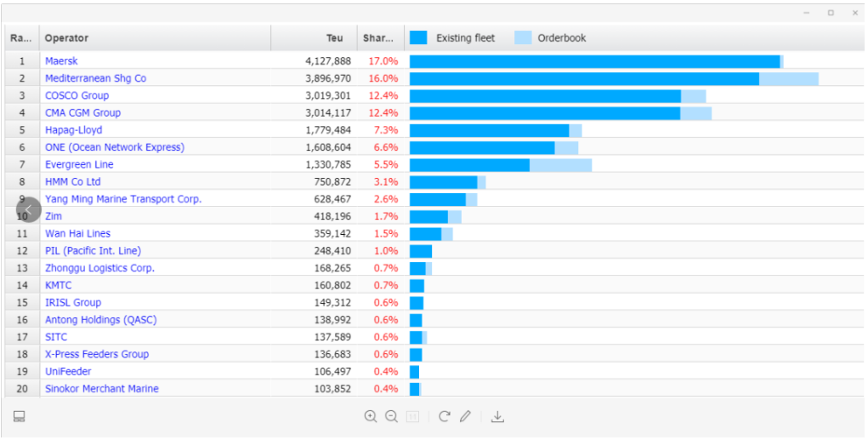Open the ONE (Ocean Network Express) link
Screen dimensions: 868x440
[115, 147]
